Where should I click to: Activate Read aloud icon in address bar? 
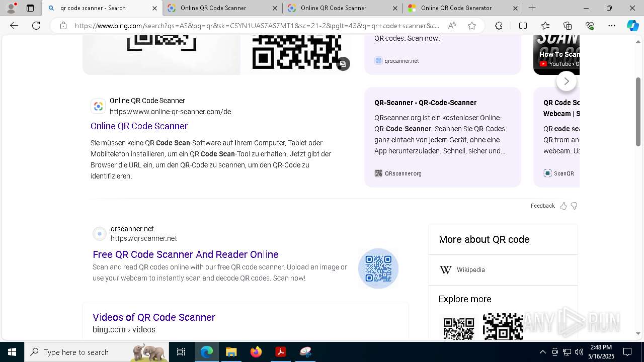click(x=452, y=26)
